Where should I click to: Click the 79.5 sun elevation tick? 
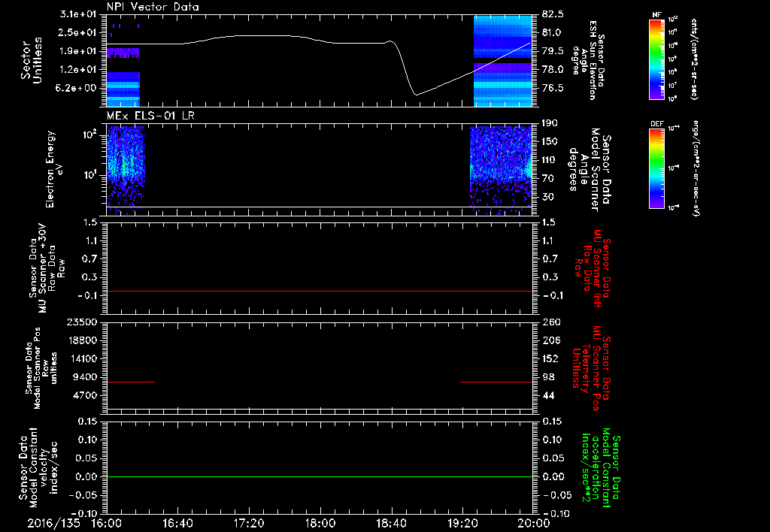coord(553,51)
